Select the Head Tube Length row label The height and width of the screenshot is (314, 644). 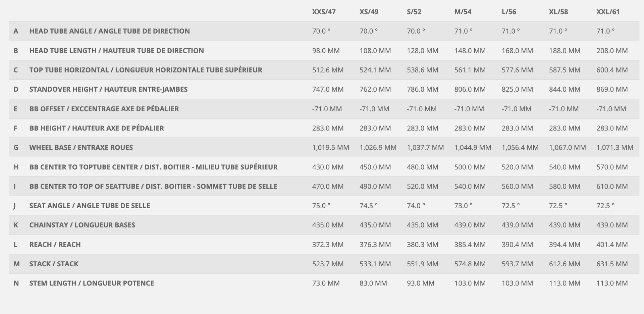pyautogui.click(x=116, y=51)
